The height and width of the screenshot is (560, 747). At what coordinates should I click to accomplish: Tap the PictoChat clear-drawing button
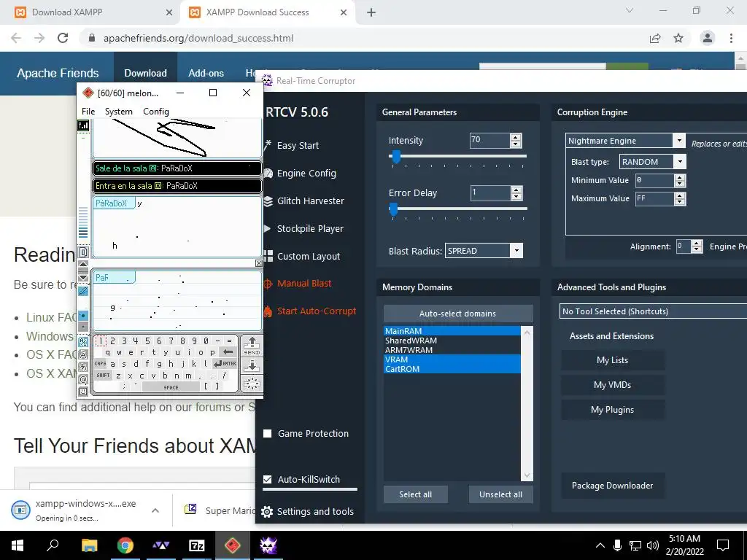point(252,384)
